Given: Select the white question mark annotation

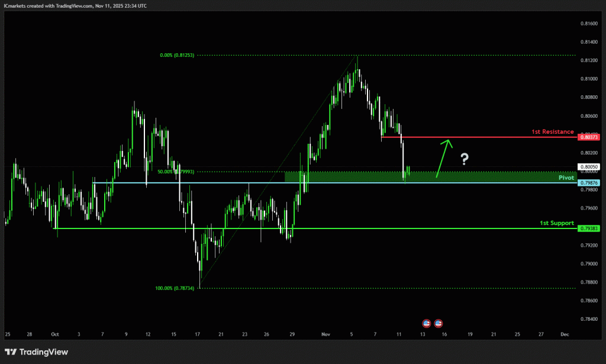Looking at the screenshot, I should (x=465, y=159).
